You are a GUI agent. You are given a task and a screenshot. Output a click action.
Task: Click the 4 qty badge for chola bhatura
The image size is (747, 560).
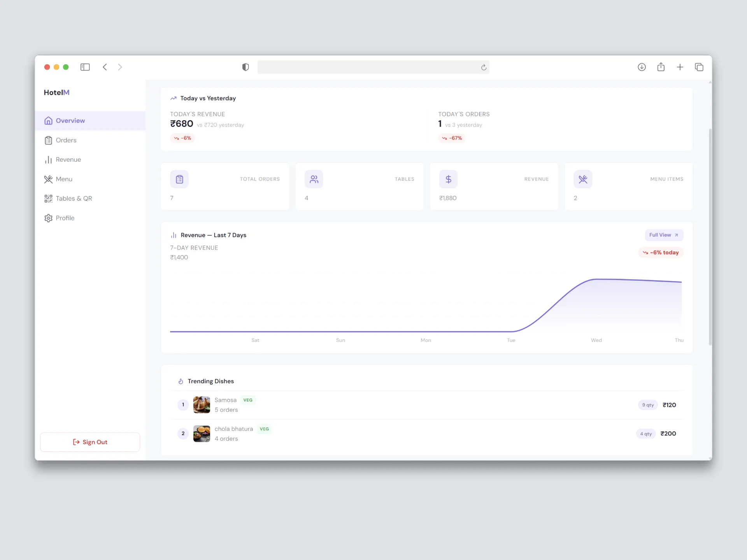(x=646, y=434)
